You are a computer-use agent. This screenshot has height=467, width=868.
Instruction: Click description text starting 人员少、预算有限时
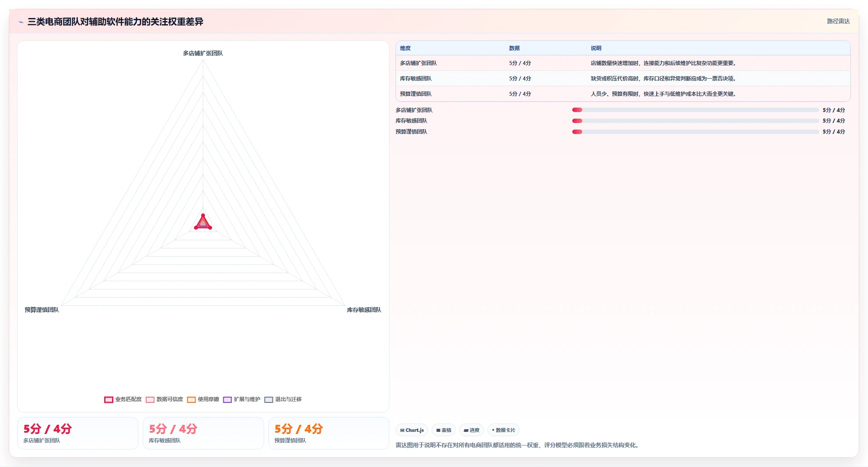coord(663,94)
